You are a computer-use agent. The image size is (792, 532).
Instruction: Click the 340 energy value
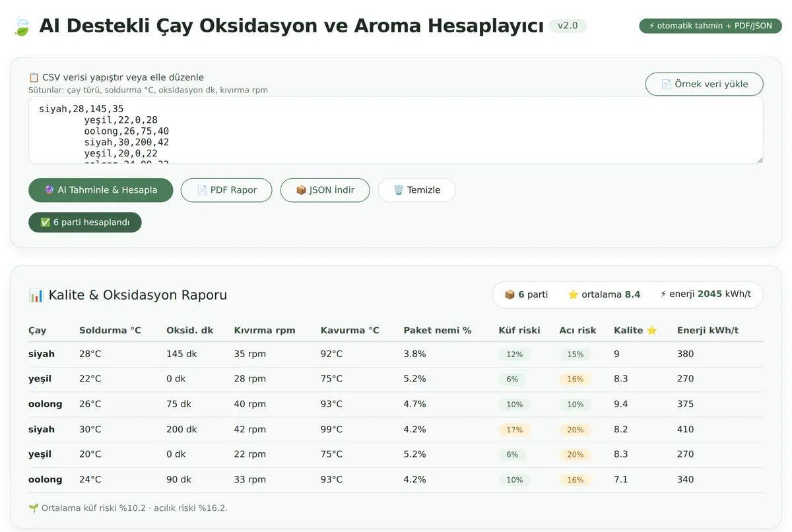686,479
